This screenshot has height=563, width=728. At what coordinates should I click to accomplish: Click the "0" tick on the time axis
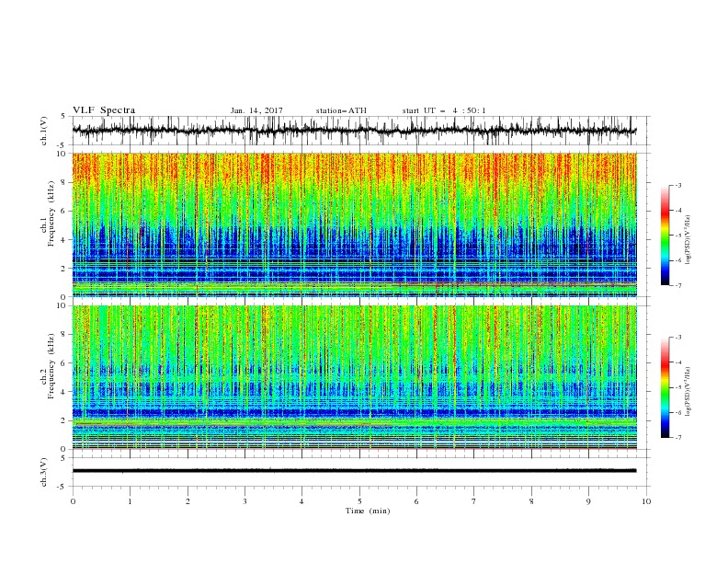[x=73, y=501]
